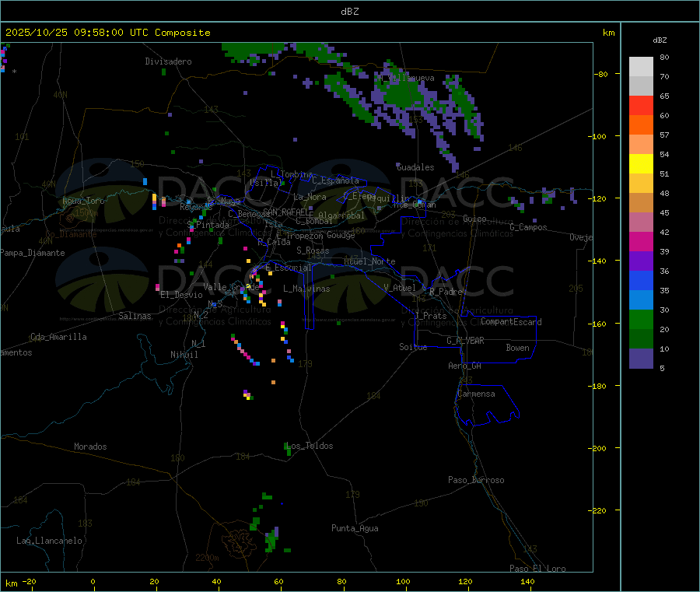
Task: Select the timestamp 2025/10/25 09:58:00 UTC Composite
Action: click(x=107, y=33)
